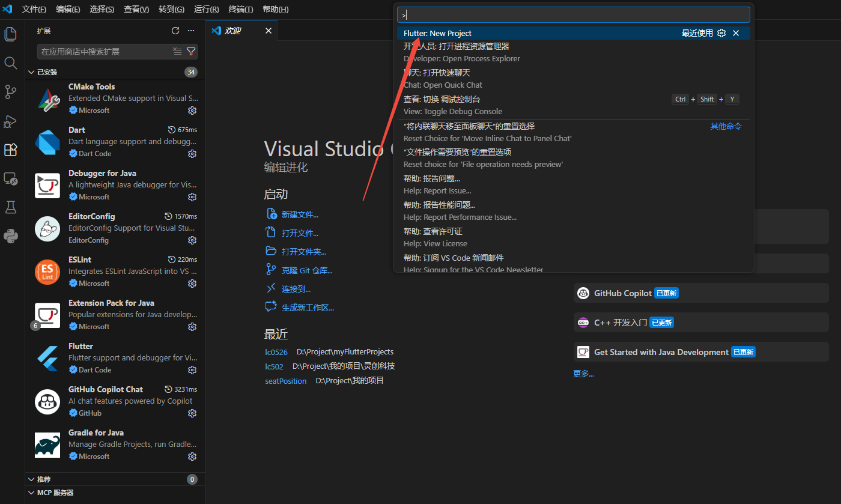The image size is (841, 504).
Task: Focus the command palette input box
Action: 574,15
